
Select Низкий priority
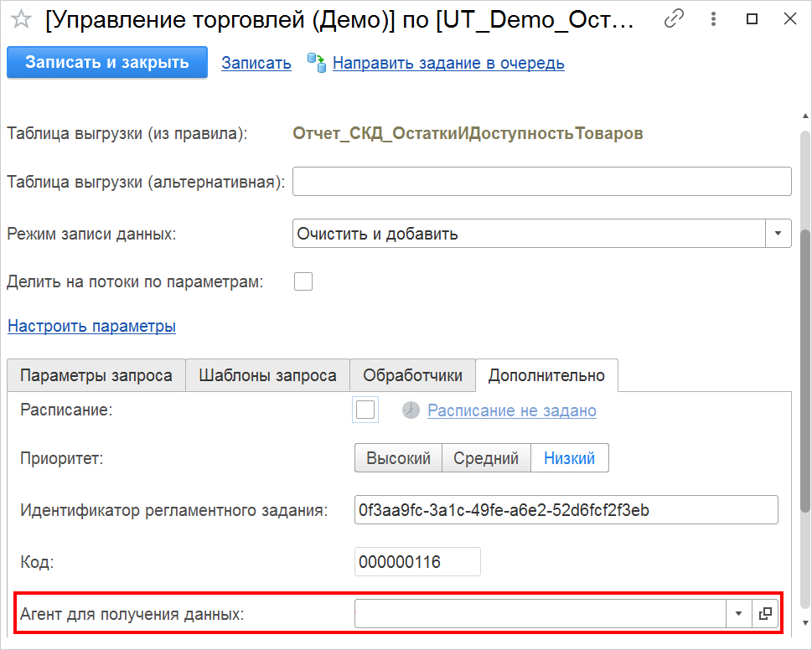tap(569, 458)
